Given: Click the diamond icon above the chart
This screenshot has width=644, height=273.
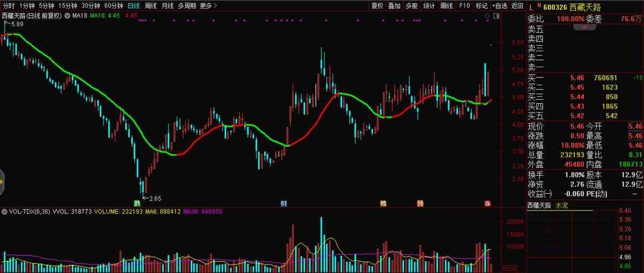Looking at the screenshot, I should pyautogui.click(x=487, y=16).
